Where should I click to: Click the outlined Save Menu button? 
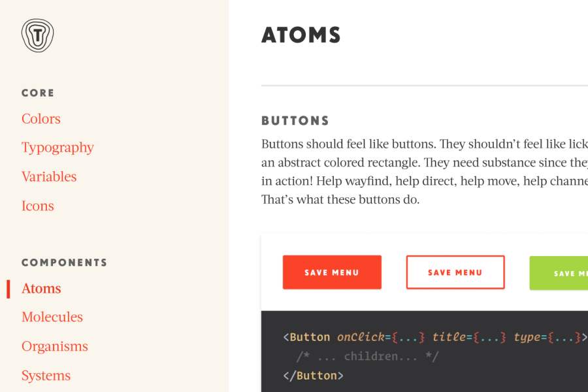click(x=455, y=272)
